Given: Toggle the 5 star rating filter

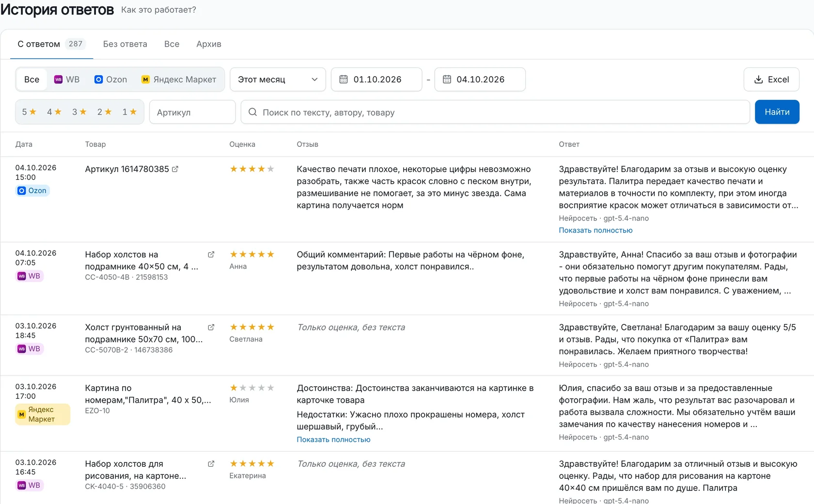Looking at the screenshot, I should coord(29,112).
